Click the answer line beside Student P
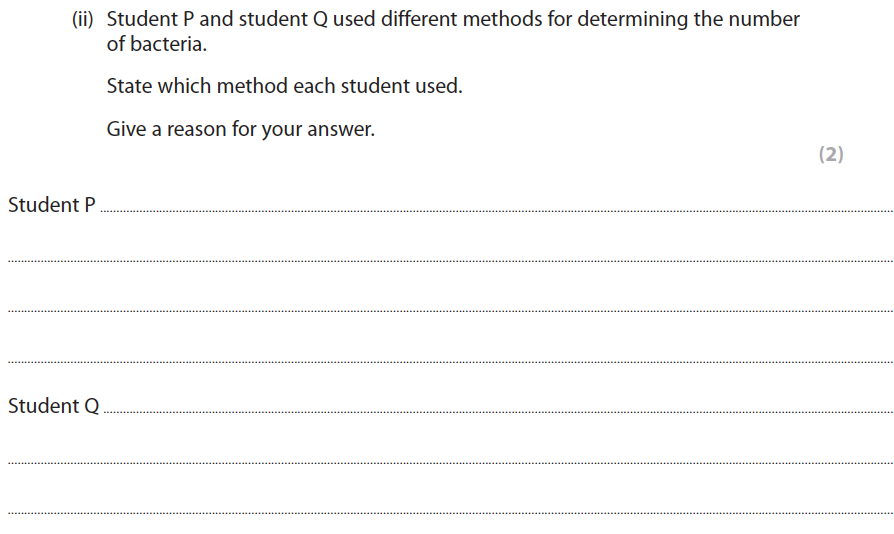The height and width of the screenshot is (534, 894). pos(495,211)
